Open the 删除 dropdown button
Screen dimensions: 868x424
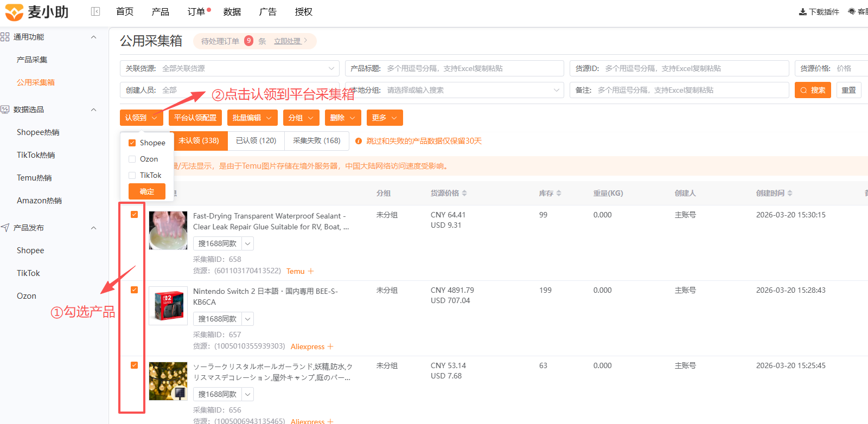point(343,118)
